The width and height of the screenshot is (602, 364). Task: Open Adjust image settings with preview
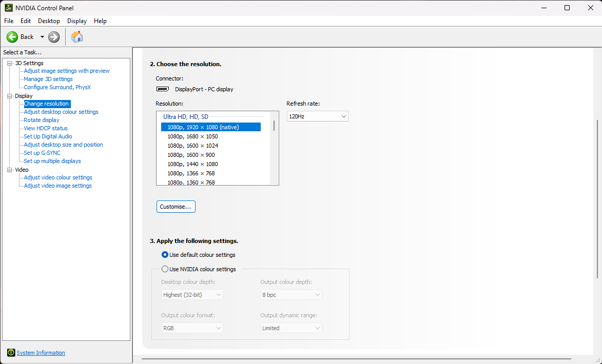[x=66, y=71]
